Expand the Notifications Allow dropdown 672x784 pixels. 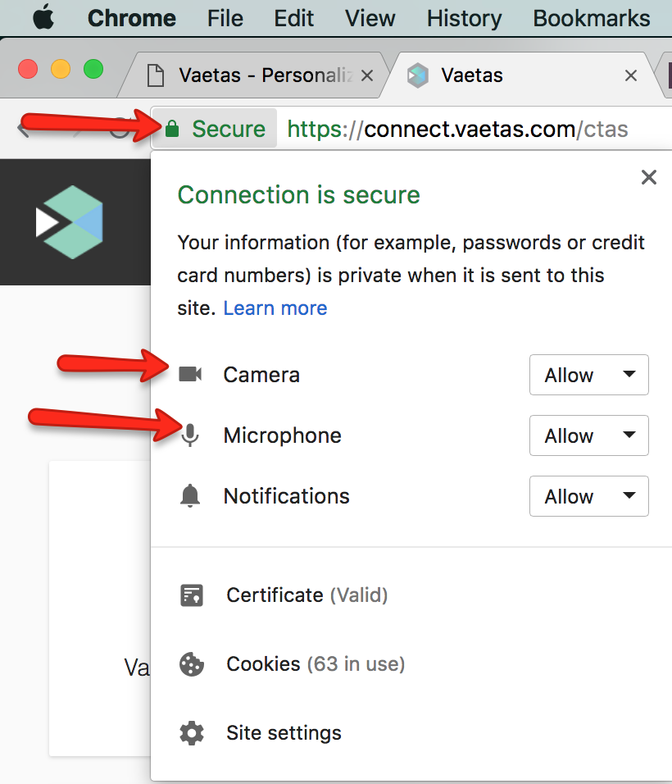coord(589,496)
